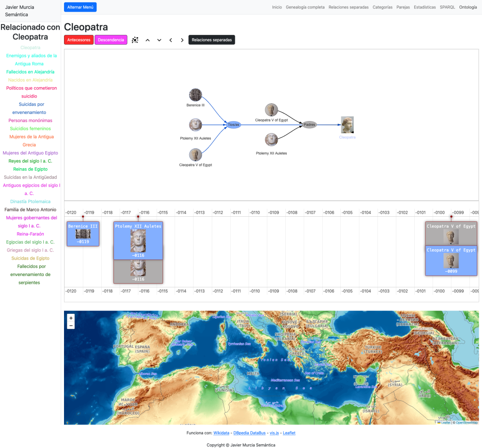
Task: Expand the Padres relation node
Action: point(309,125)
